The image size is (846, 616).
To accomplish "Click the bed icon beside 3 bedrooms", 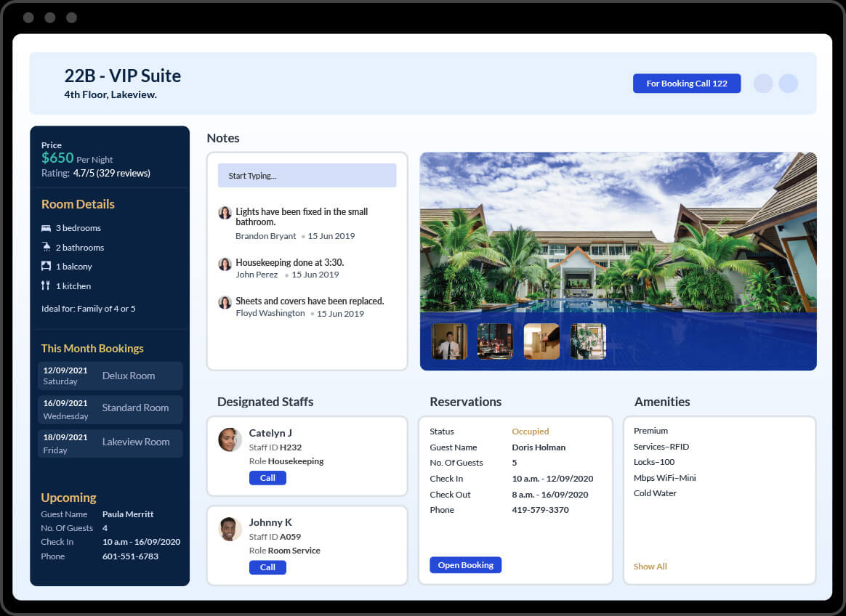I will (46, 228).
